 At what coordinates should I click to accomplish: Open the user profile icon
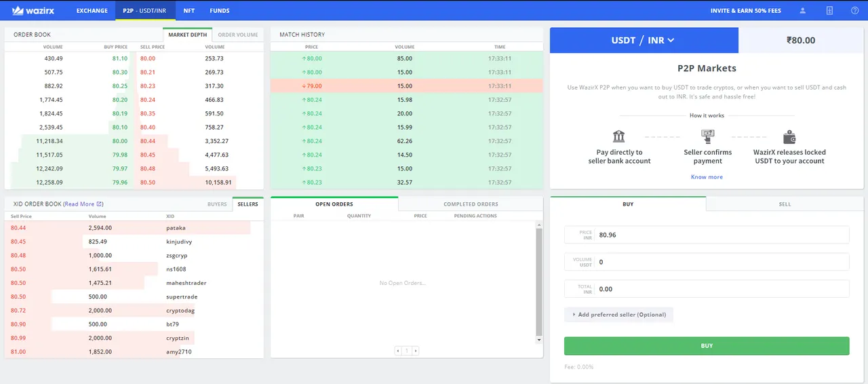pos(803,10)
